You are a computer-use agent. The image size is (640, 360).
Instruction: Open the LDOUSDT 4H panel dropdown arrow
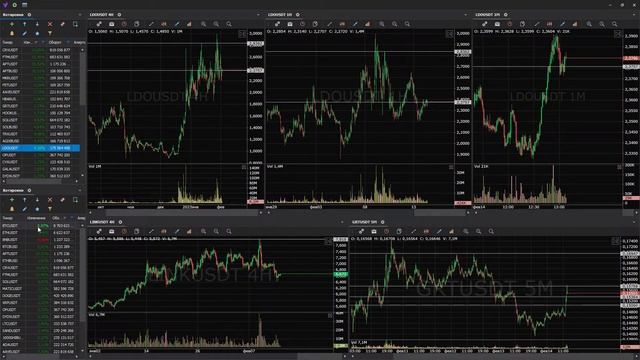pos(258,15)
